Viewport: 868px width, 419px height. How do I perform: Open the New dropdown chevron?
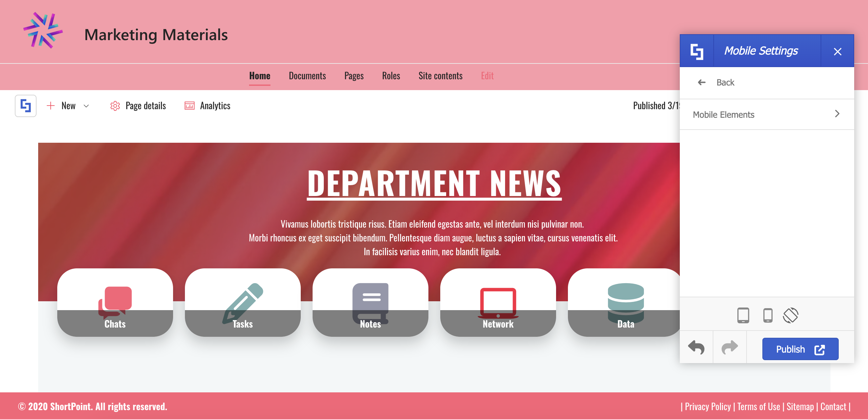pos(86,106)
